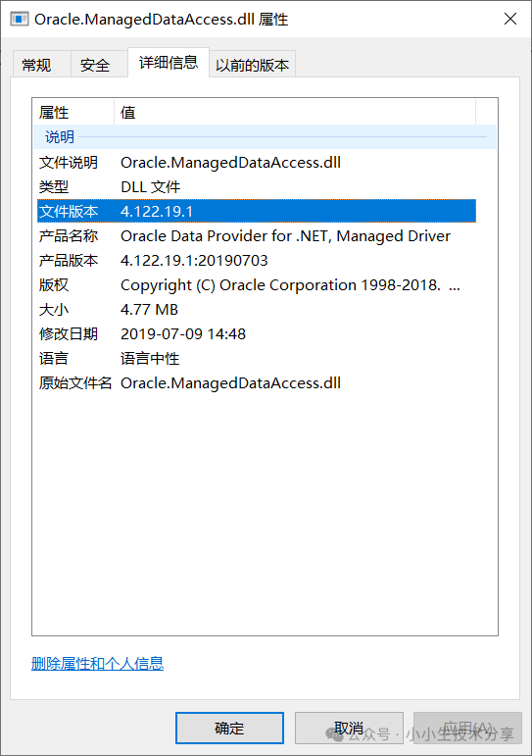Image resolution: width=532 pixels, height=756 pixels.
Task: Click the 属性 column header
Action: pos(73,113)
